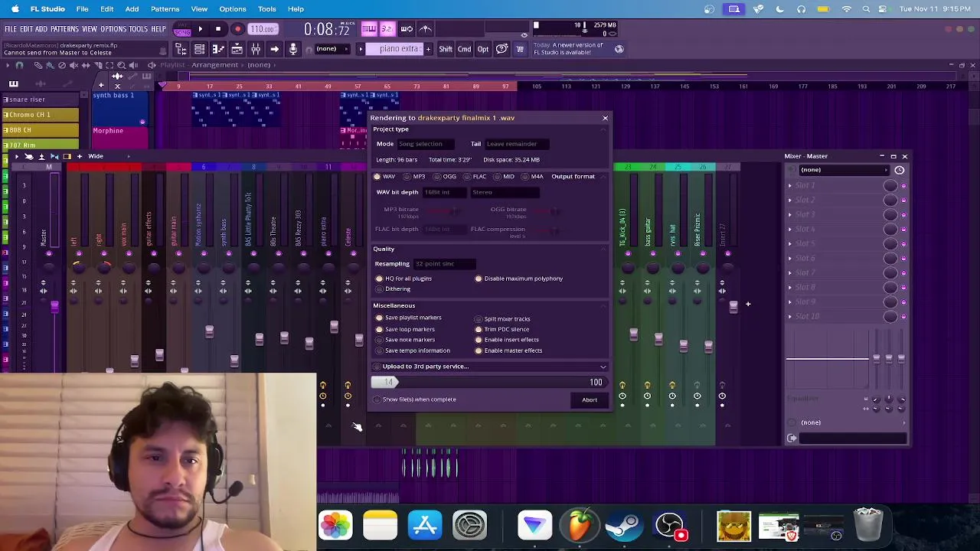
Task: Open the TOOLS menu in FL toolbar
Action: click(138, 29)
